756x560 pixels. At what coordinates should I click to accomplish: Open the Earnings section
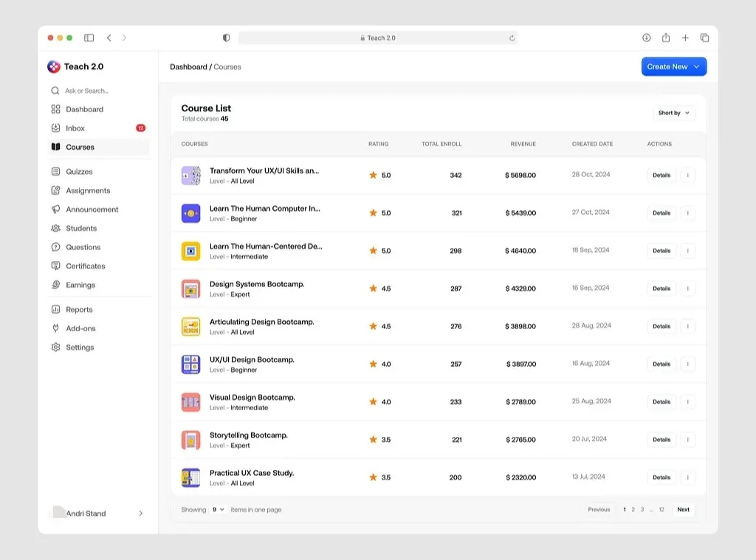(x=98, y=285)
